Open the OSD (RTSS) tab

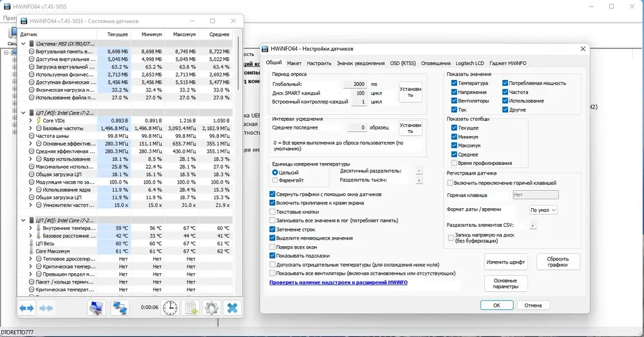pos(402,63)
